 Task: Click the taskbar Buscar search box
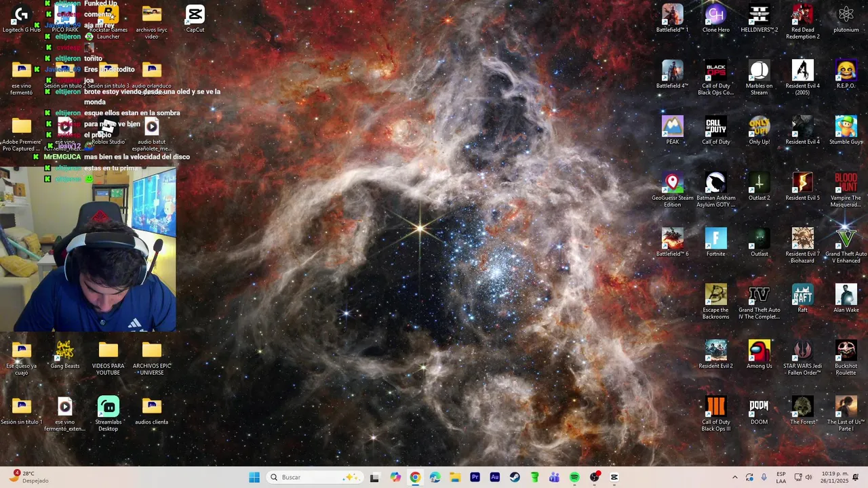pyautogui.click(x=314, y=477)
